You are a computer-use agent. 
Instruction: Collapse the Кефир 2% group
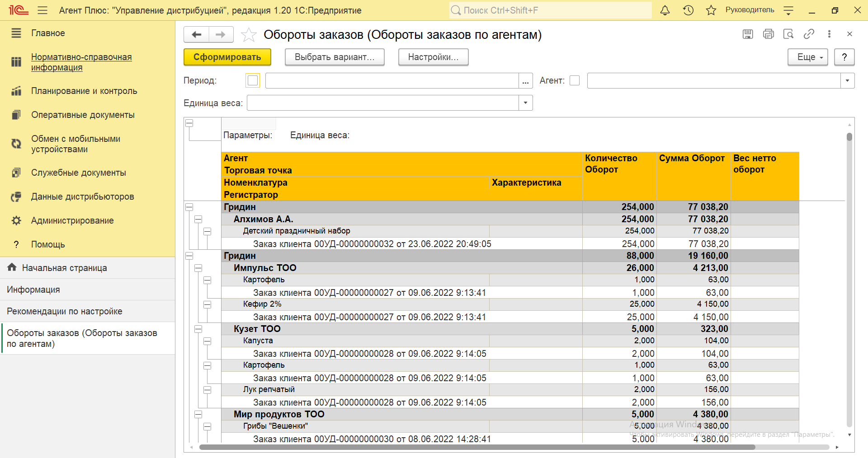click(208, 304)
